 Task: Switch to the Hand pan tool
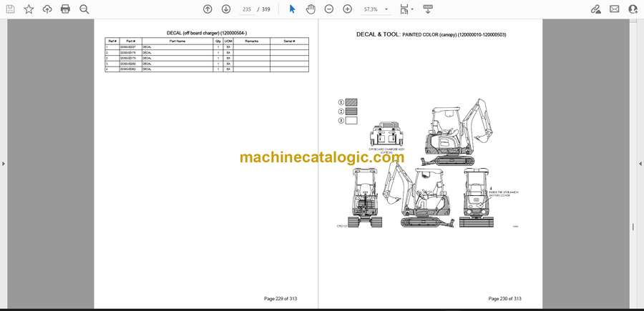click(311, 9)
